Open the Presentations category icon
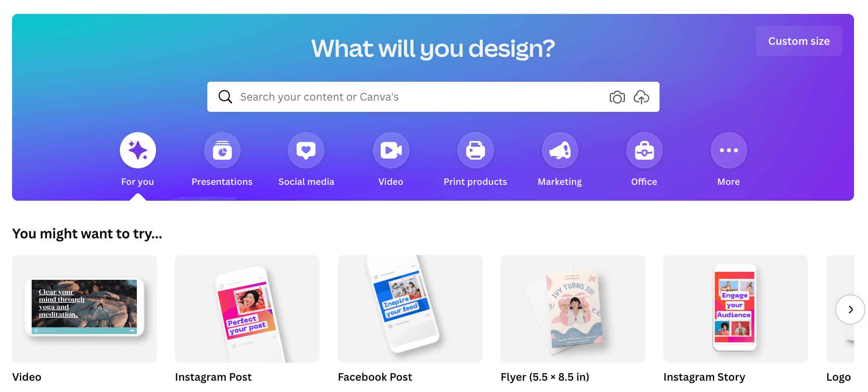This screenshot has width=868, height=392. 222,150
